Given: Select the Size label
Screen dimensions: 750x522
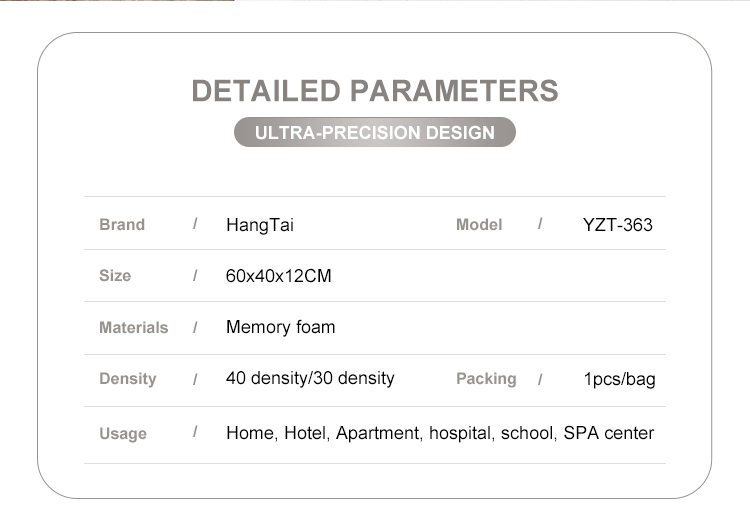Looking at the screenshot, I should (x=115, y=275).
